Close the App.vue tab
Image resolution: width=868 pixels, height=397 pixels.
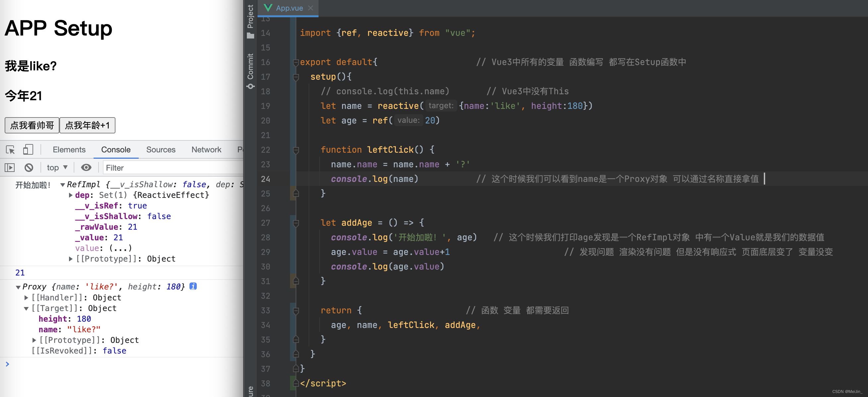coord(311,8)
